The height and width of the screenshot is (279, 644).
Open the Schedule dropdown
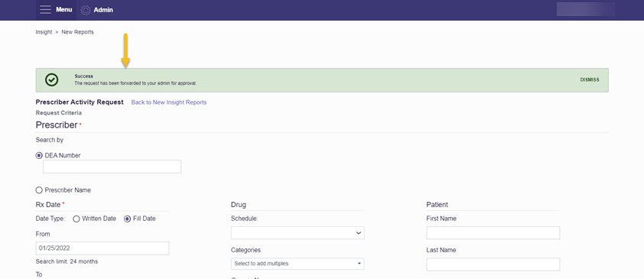pos(298,232)
